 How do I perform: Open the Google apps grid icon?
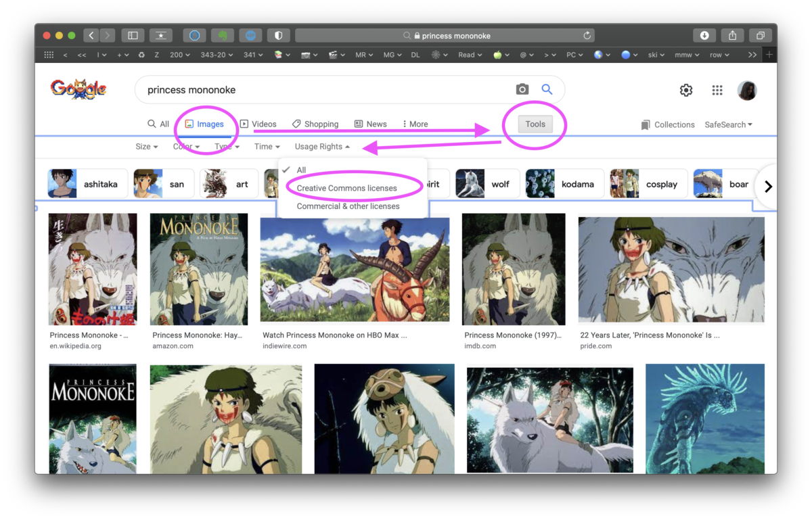[x=717, y=90]
